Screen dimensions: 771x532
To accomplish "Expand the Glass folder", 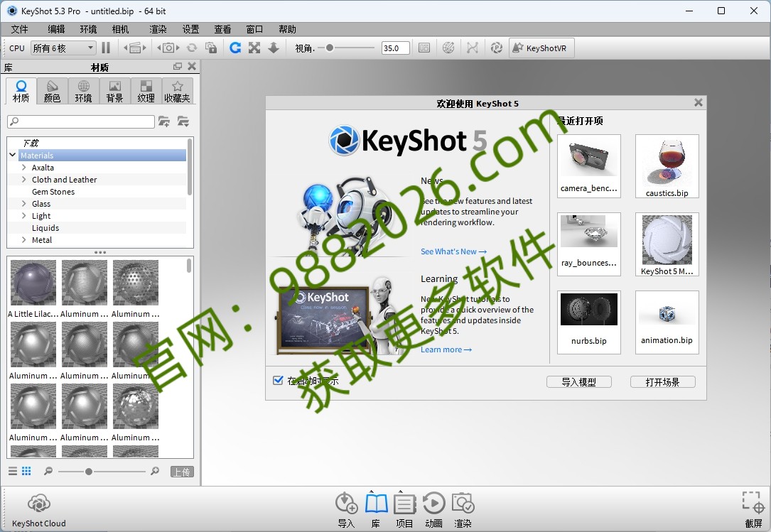I will tap(23, 204).
